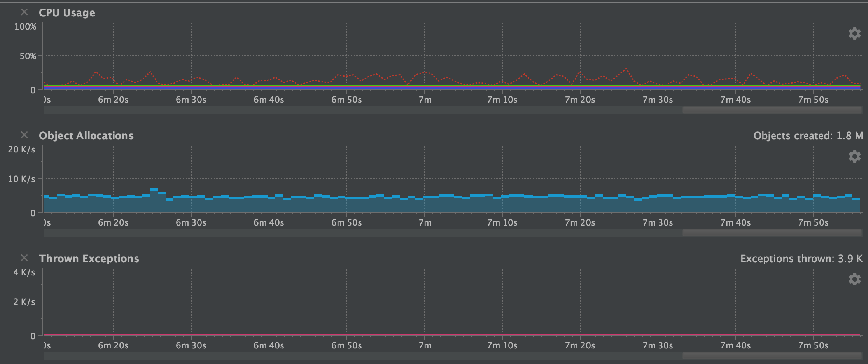This screenshot has width=868, height=364.
Task: Click the Thrown Exceptions scrollbar thumb
Action: [772, 356]
